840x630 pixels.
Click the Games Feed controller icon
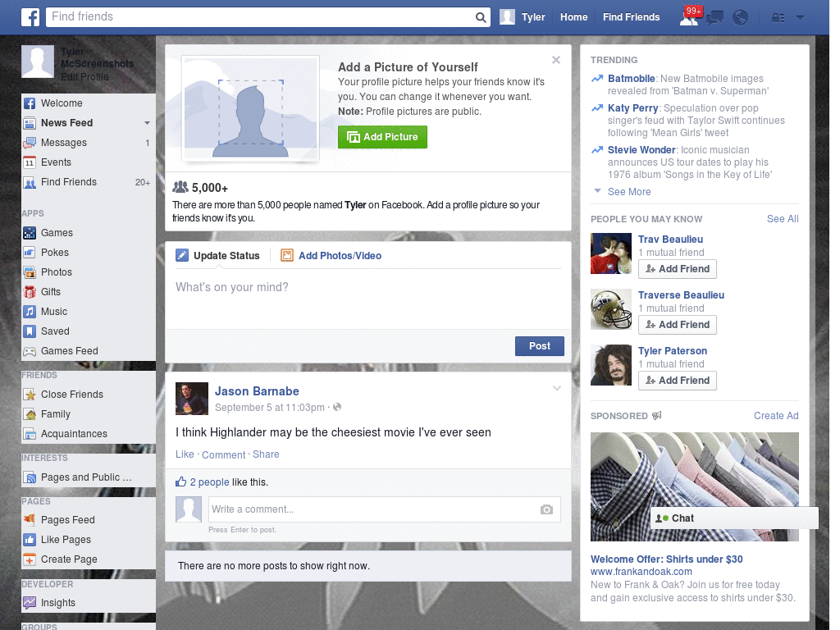tap(30, 351)
